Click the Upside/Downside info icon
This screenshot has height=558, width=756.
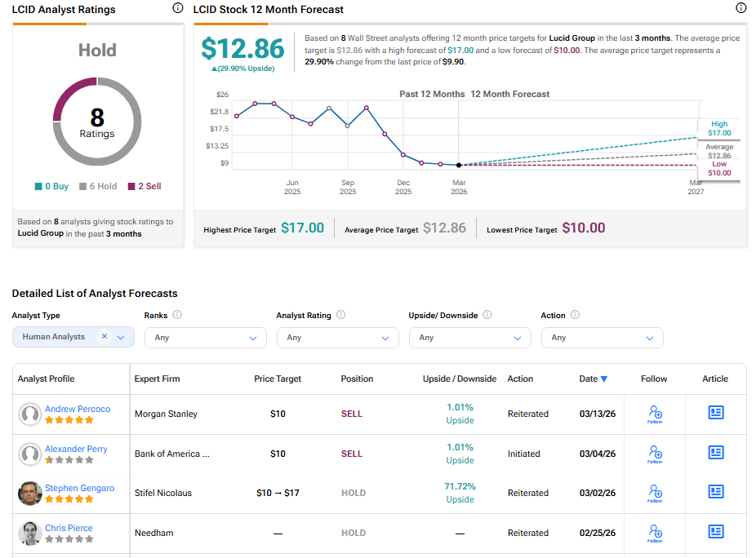(487, 315)
